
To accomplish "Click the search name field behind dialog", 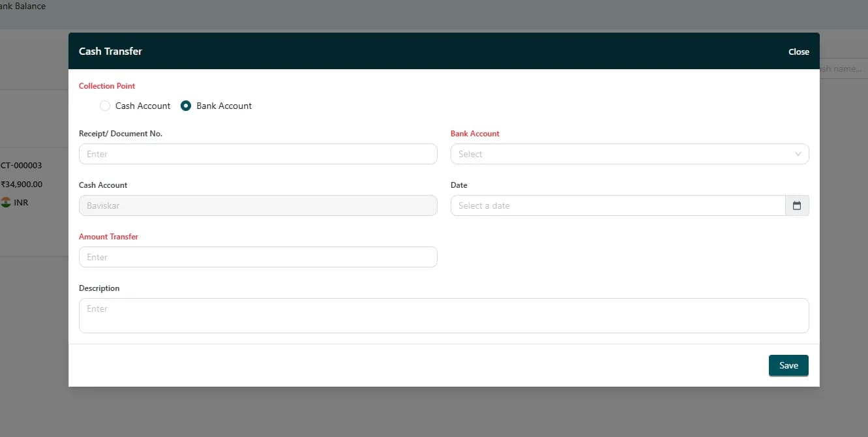I will [x=843, y=68].
